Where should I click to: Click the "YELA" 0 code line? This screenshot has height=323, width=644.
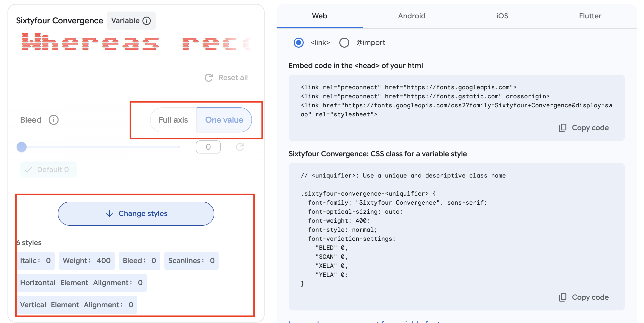(332, 275)
